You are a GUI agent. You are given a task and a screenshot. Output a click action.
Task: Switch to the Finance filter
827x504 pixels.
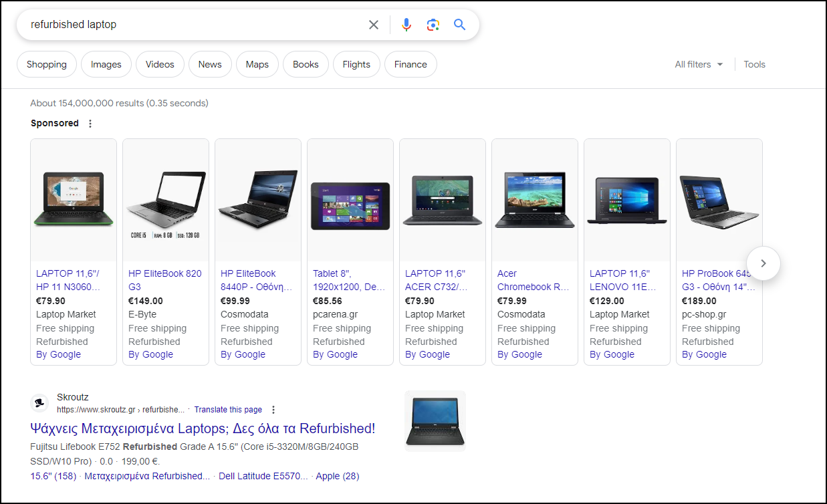pos(410,65)
